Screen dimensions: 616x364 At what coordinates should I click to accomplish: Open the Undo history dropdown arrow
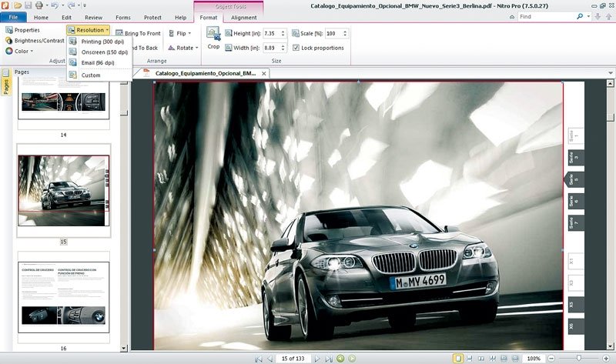(x=62, y=5)
